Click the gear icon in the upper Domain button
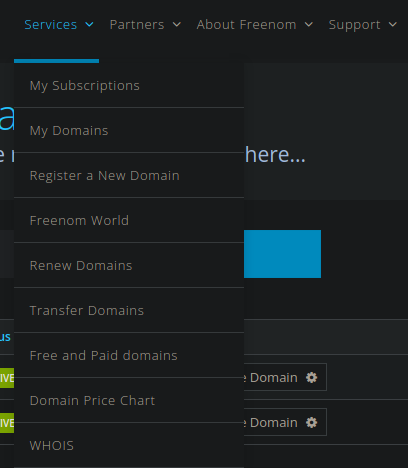 tap(312, 377)
